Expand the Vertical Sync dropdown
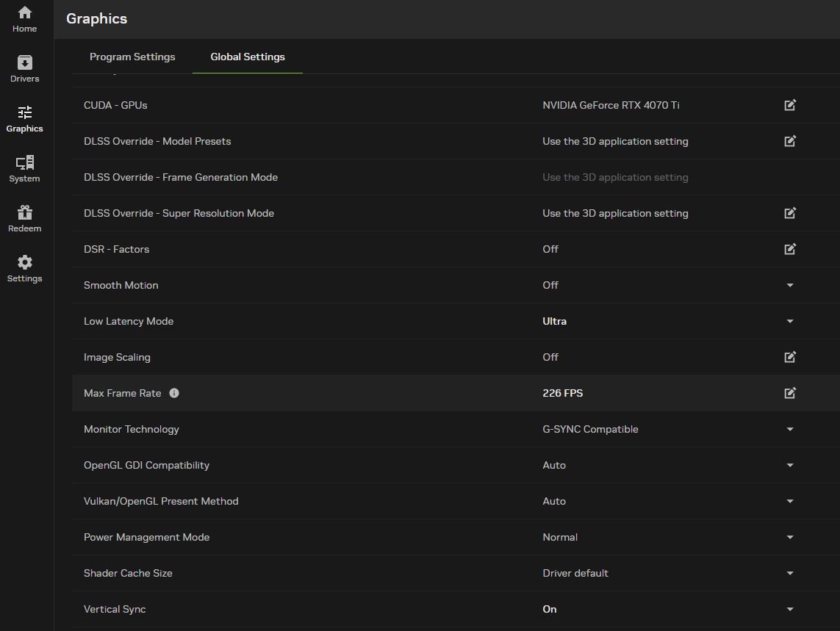The height and width of the screenshot is (631, 840). coord(790,609)
